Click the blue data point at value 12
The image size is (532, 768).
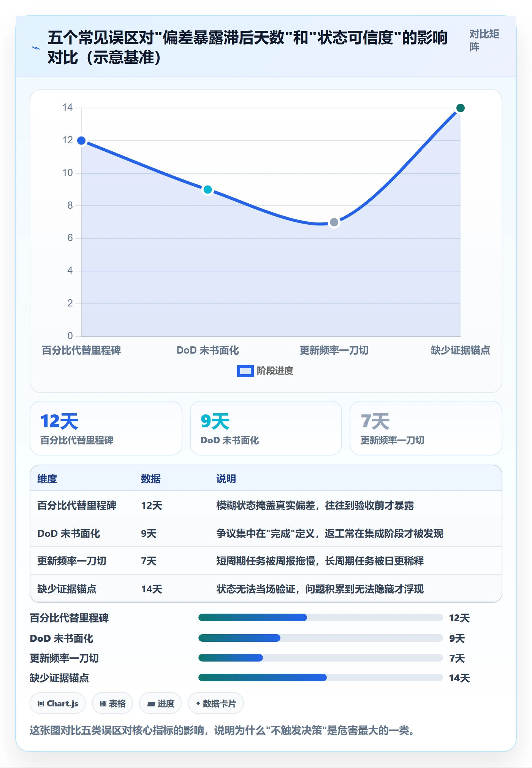(81, 141)
